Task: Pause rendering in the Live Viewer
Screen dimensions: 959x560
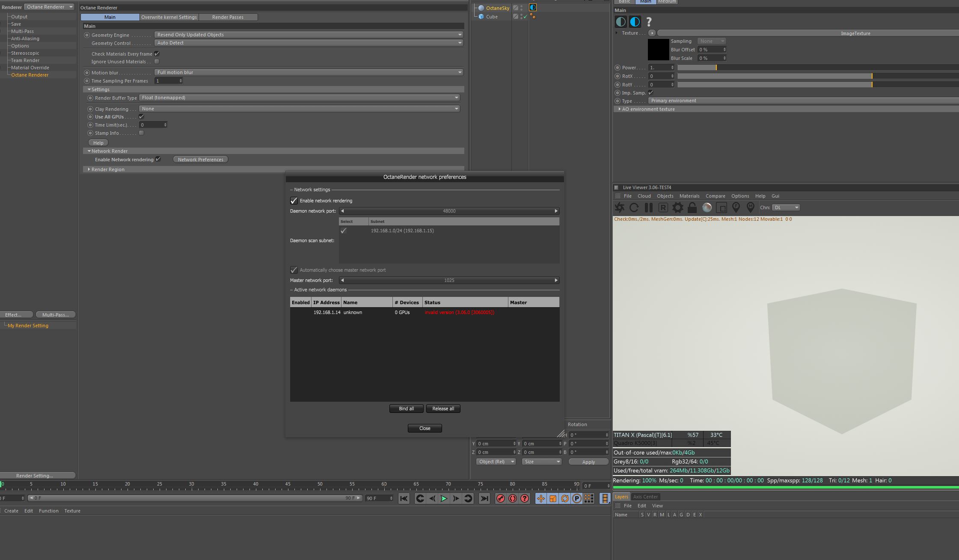Action: click(x=649, y=207)
